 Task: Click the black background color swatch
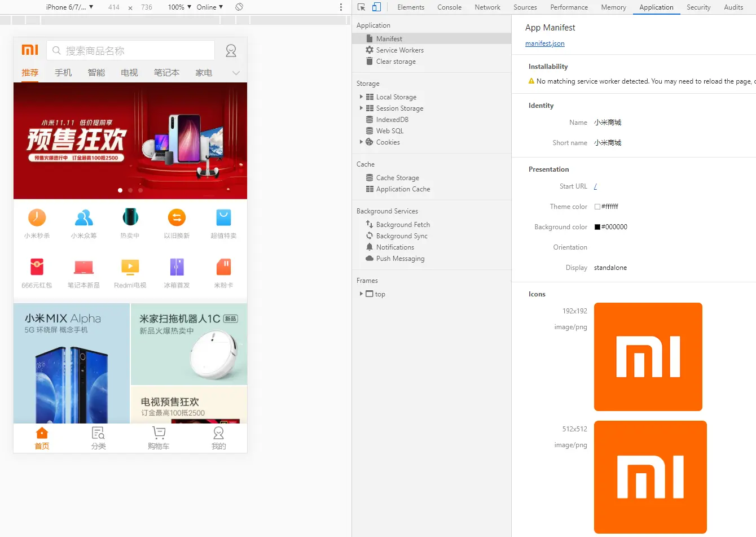[x=597, y=227]
